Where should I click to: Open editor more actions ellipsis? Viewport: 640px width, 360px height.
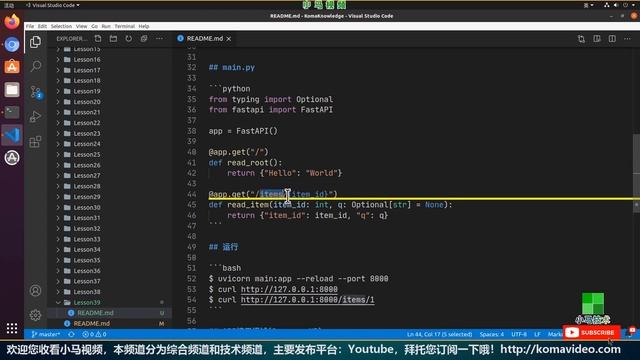pos(627,39)
